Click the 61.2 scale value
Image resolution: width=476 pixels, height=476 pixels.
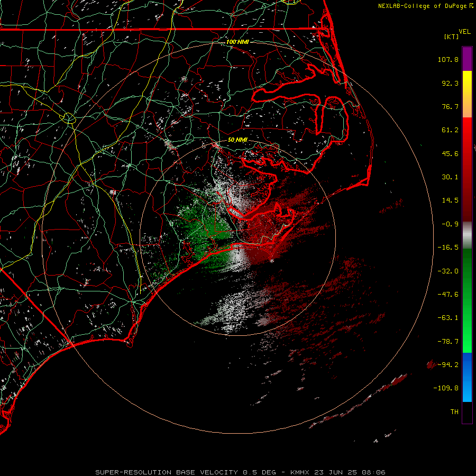click(450, 130)
